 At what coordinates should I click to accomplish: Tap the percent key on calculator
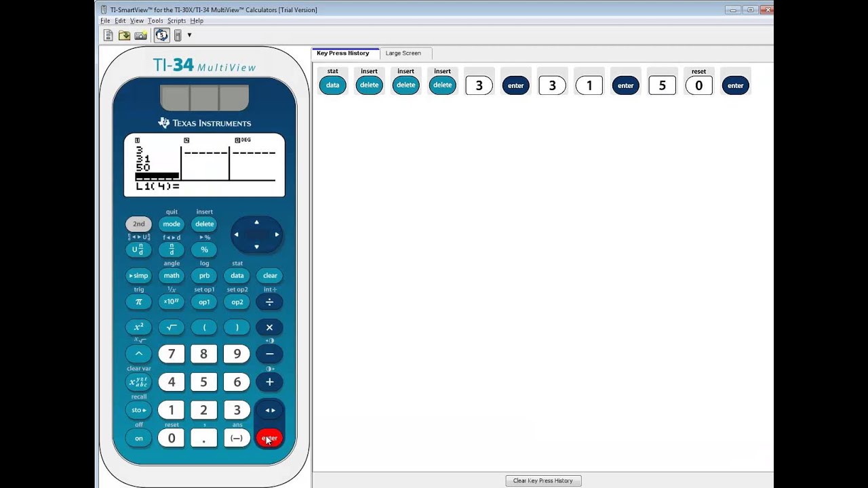pyautogui.click(x=204, y=249)
